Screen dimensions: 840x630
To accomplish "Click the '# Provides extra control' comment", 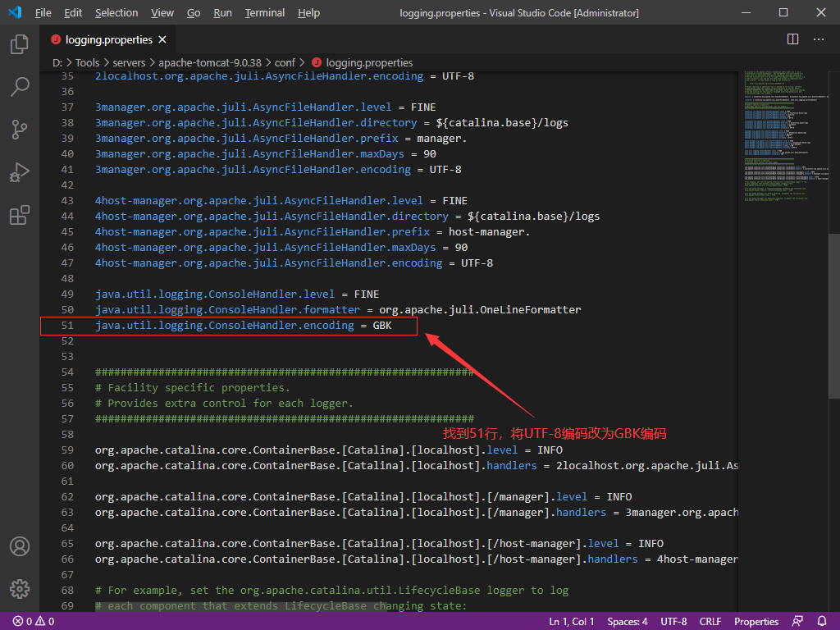I will (224, 403).
